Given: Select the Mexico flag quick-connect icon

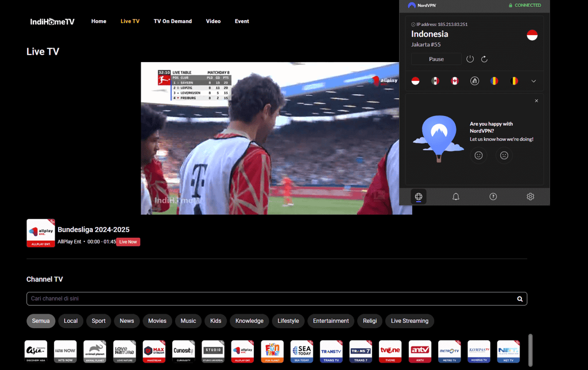Looking at the screenshot, I should (435, 80).
